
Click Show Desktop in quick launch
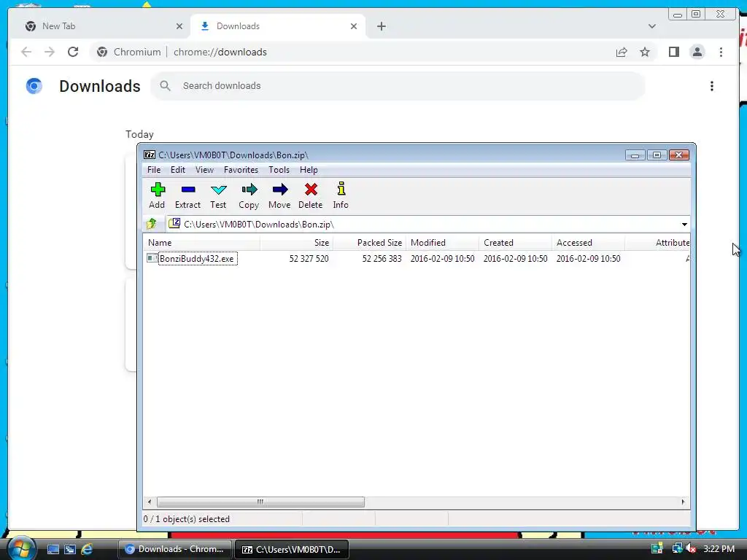(53, 550)
